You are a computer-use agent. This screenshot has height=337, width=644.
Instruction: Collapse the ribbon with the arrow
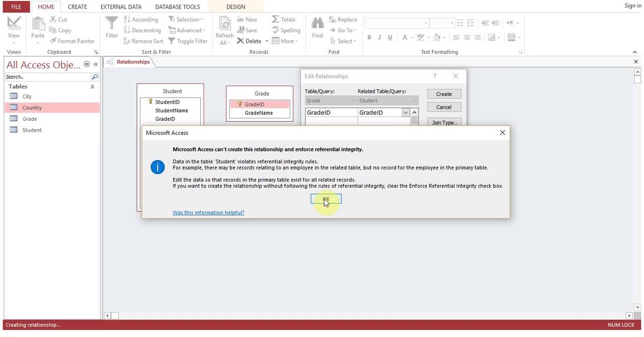coord(634,52)
